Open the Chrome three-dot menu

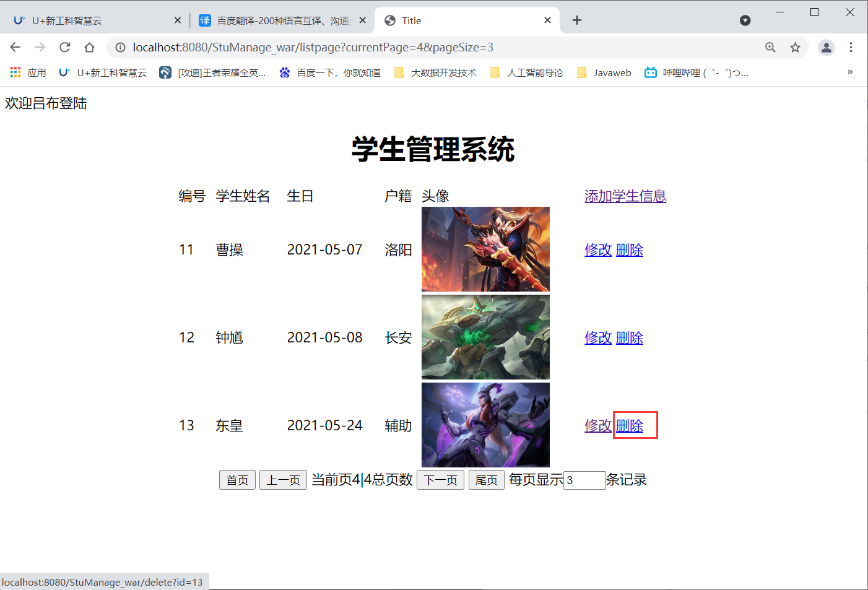[851, 47]
